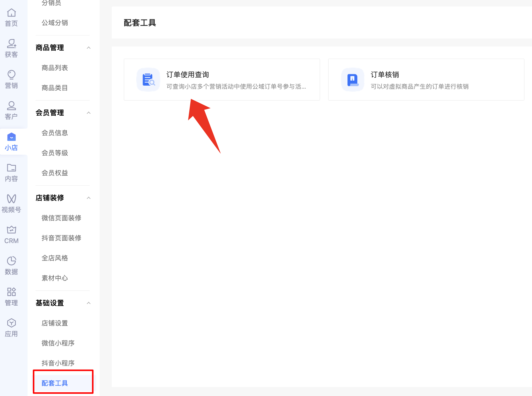Viewport: 532px width, 396px height.
Task: Click the 会员管理 section header
Action: pyautogui.click(x=50, y=113)
